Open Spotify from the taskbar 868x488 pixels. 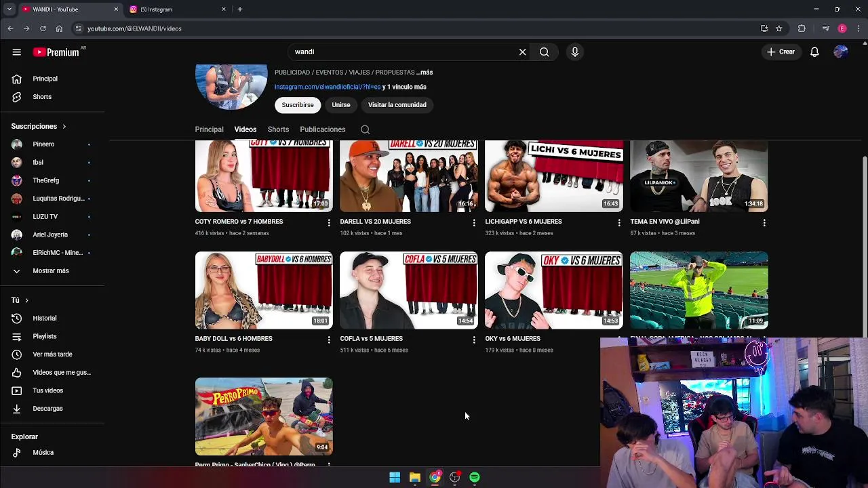coord(475,477)
